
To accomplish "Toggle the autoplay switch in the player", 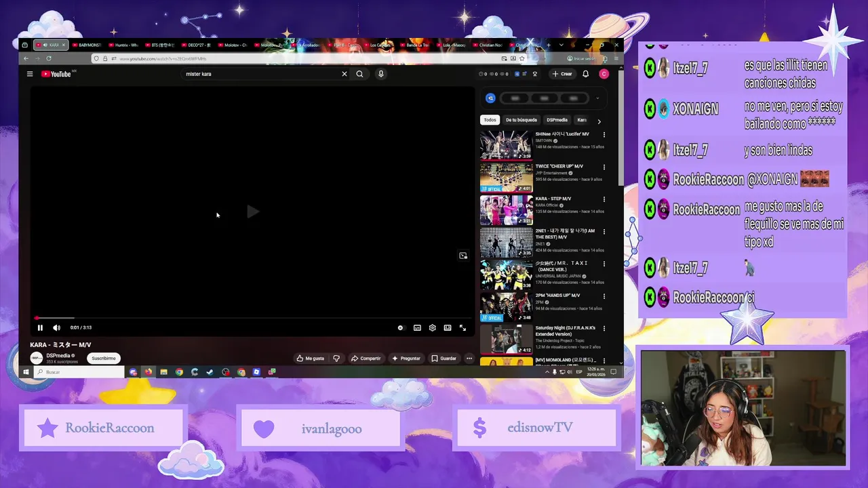I will [x=401, y=327].
